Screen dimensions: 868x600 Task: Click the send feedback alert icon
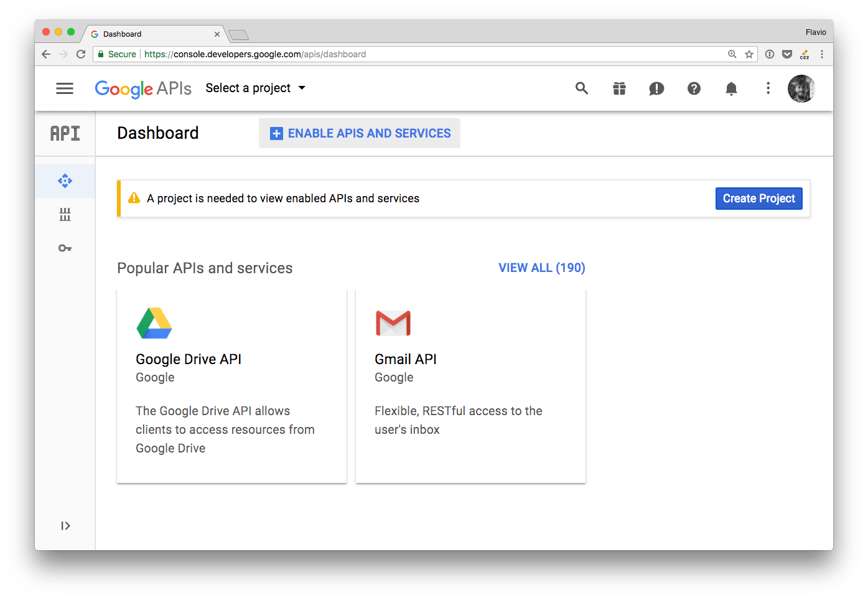[656, 88]
